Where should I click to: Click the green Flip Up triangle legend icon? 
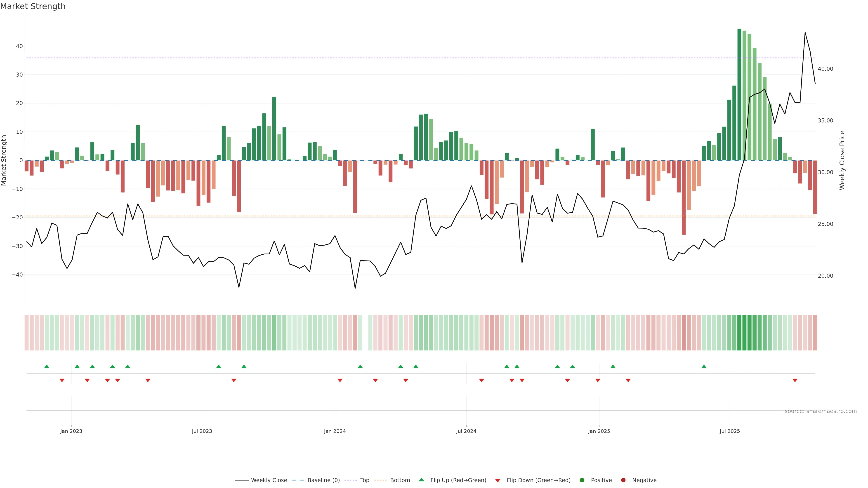point(421,480)
